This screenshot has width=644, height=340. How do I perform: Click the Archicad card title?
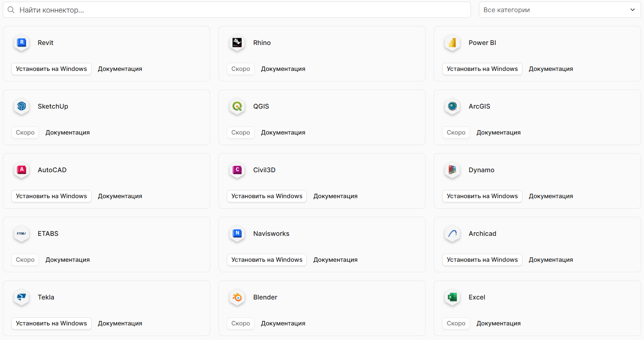482,233
